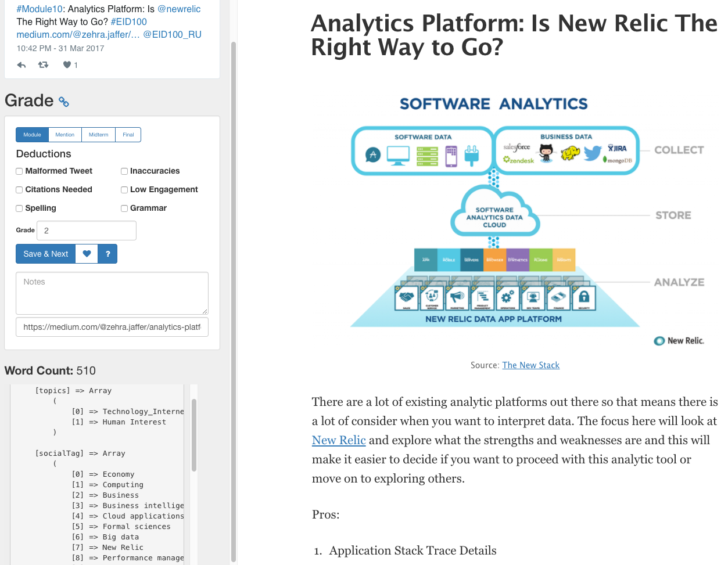
Task: Click the medium.com URL input field
Action: 112,327
